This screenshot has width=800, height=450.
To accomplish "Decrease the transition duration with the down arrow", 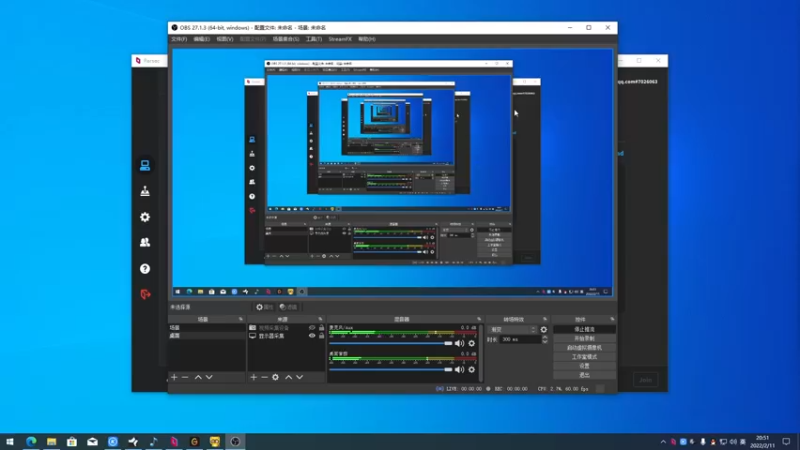I will click(x=544, y=341).
